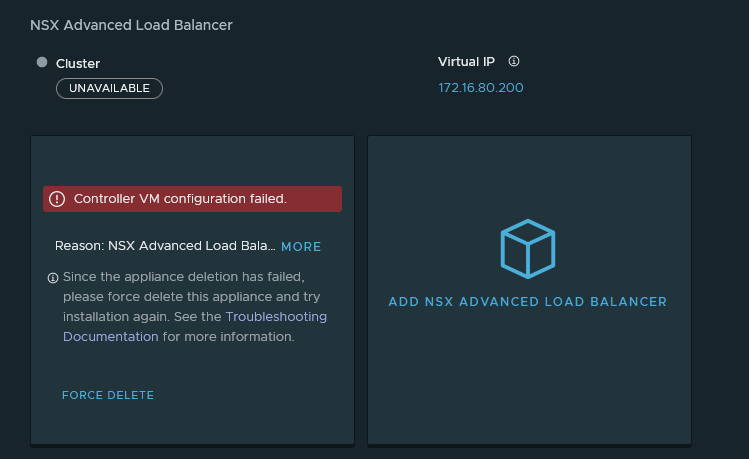This screenshot has width=749, height=459.
Task: Click the gray Cluster status dot
Action: 42,62
